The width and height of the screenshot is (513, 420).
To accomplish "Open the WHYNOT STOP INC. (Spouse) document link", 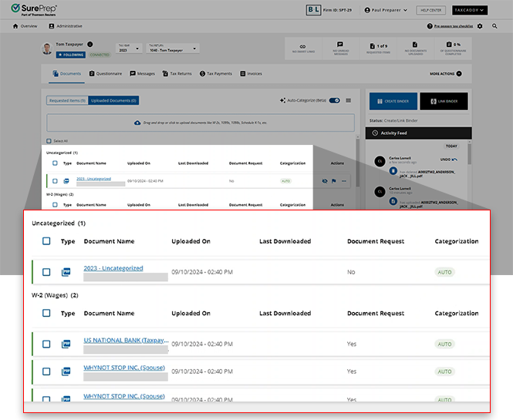I will click(x=123, y=368).
